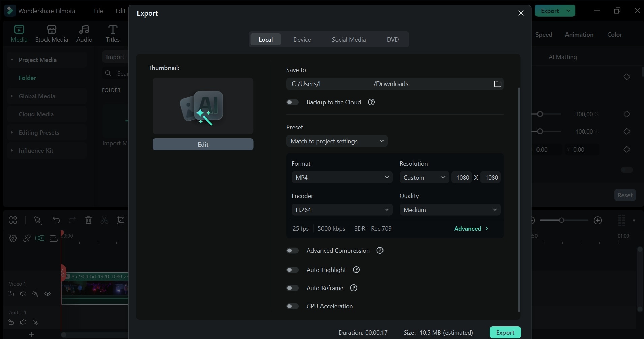The width and height of the screenshot is (644, 339).
Task: Hide the Video 1 track with the eye toggle
Action: 48,294
